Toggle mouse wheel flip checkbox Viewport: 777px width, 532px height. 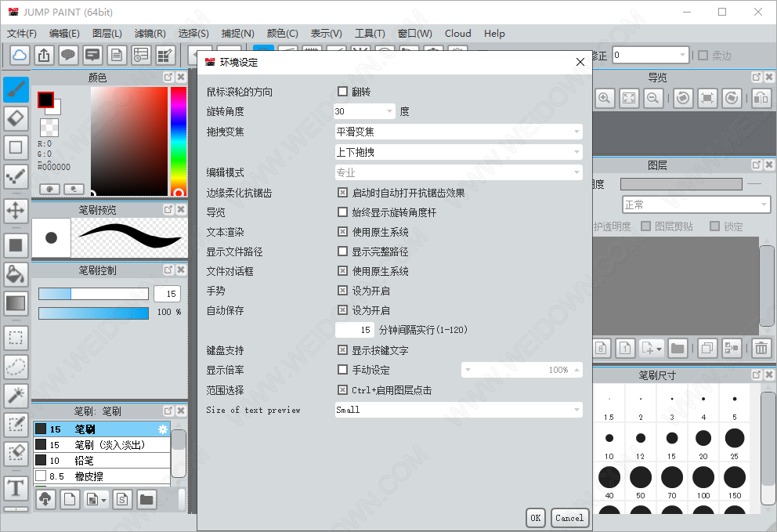point(342,91)
